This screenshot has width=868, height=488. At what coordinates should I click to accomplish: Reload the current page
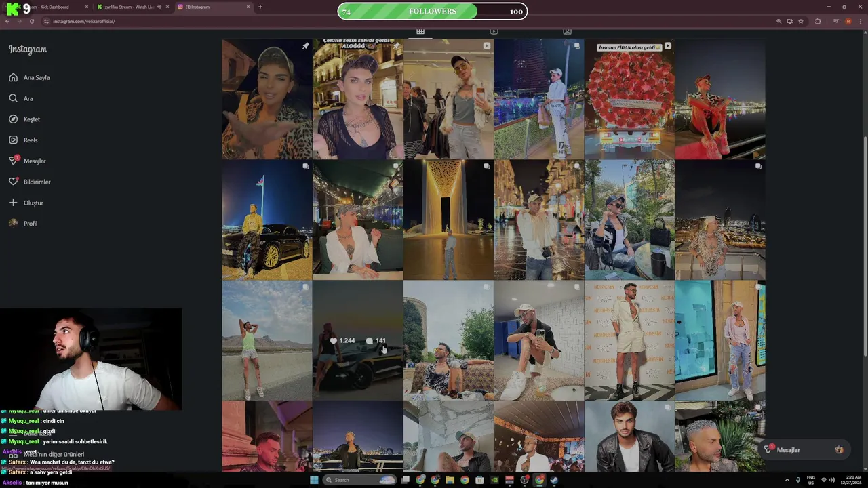31,21
